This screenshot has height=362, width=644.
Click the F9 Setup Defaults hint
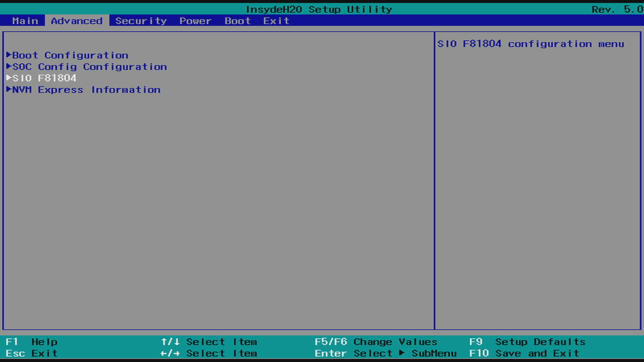click(527, 342)
